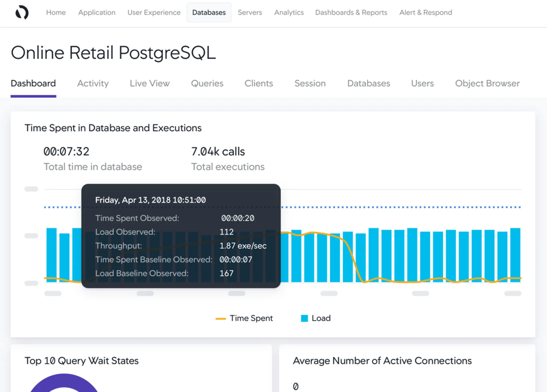Image resolution: width=547 pixels, height=392 pixels.
Task: Switch to the Activity tab
Action: [93, 83]
